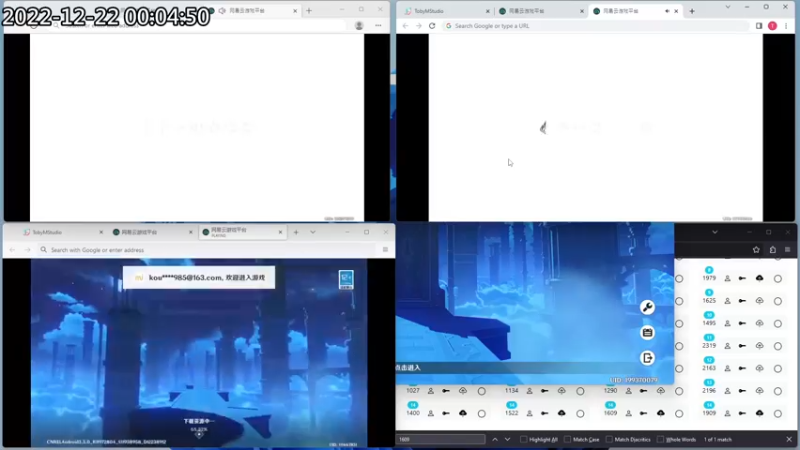Screen dimensions: 800x450
Task: Click the cloud icon in row 1134
Action: 562,390
